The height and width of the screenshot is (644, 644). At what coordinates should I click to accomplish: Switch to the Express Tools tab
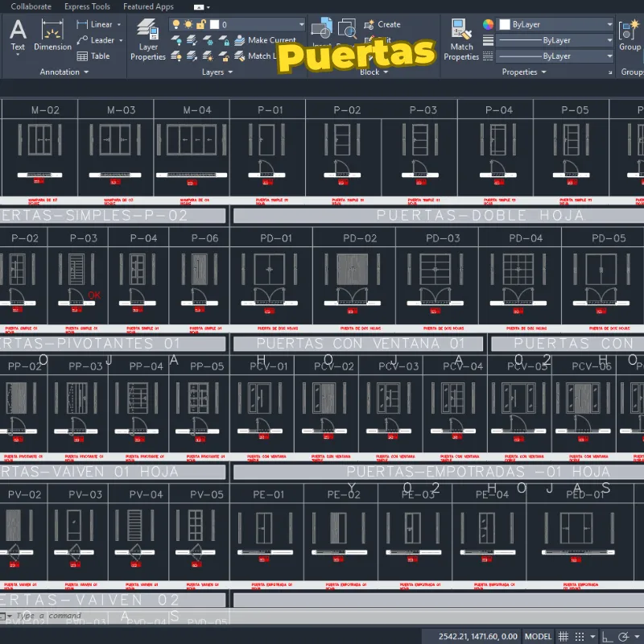click(87, 6)
